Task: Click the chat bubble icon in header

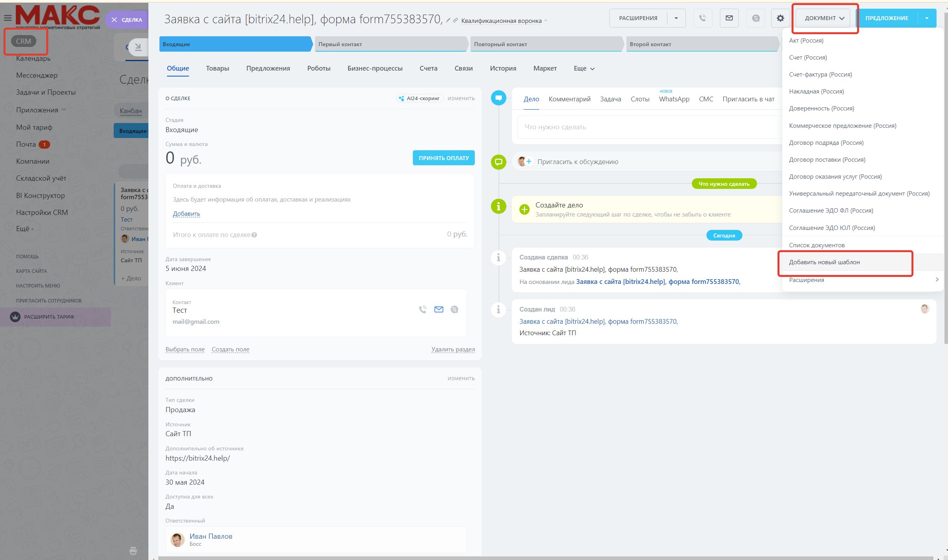Action: coord(755,18)
